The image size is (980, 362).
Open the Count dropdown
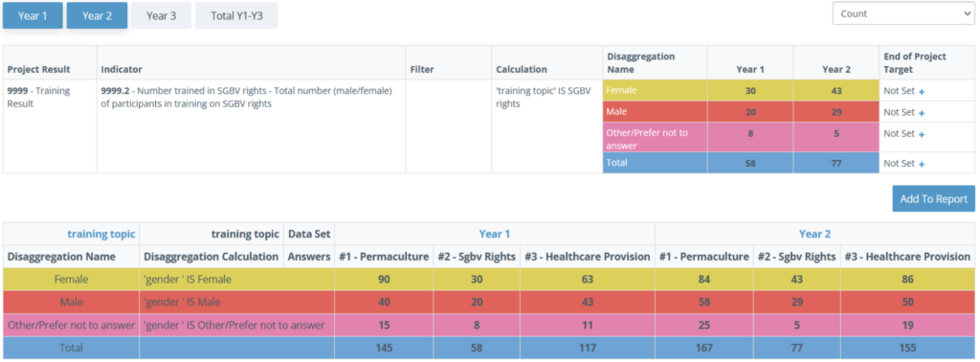pyautogui.click(x=903, y=13)
